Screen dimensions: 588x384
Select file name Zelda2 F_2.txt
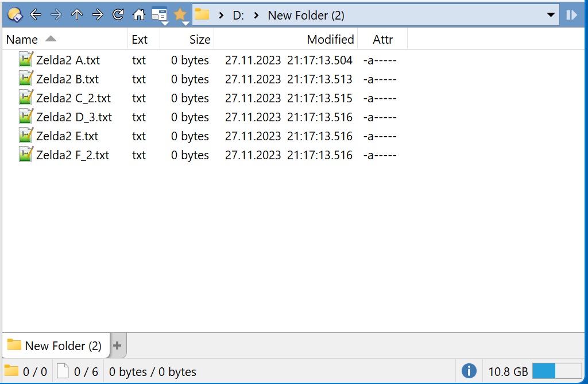pyautogui.click(x=73, y=155)
